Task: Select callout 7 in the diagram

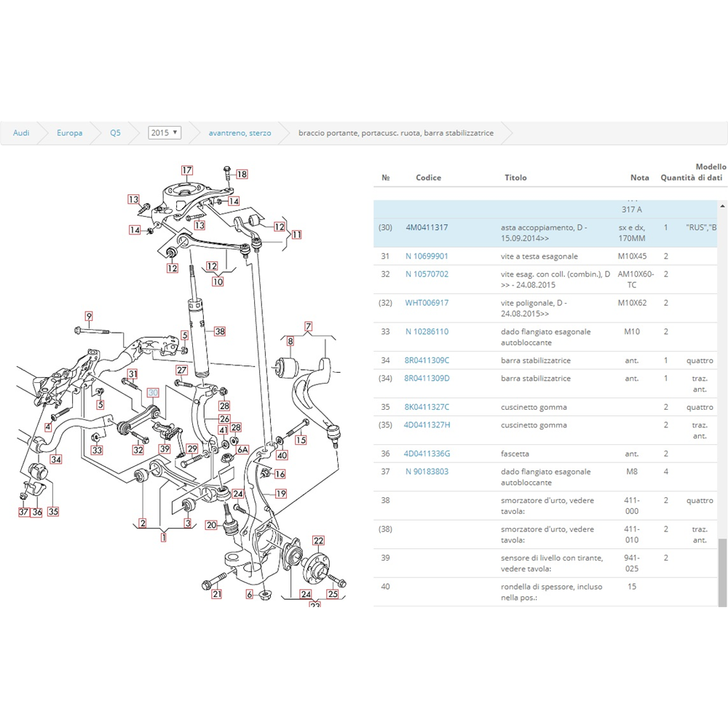Action: [x=308, y=326]
